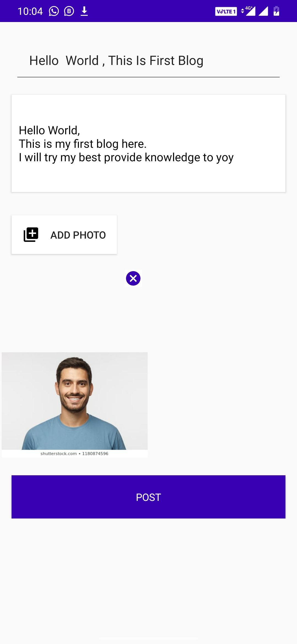Tap the second SIM signal icon

263,11
